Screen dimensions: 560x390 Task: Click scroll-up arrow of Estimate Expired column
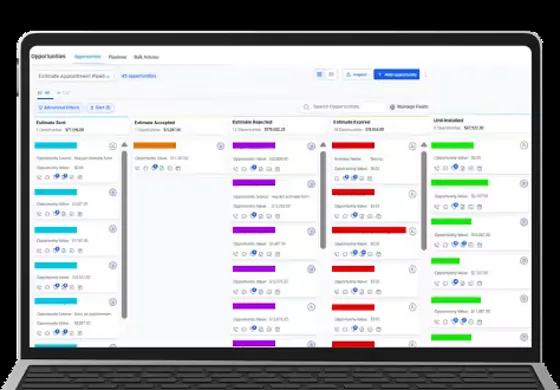(x=424, y=145)
